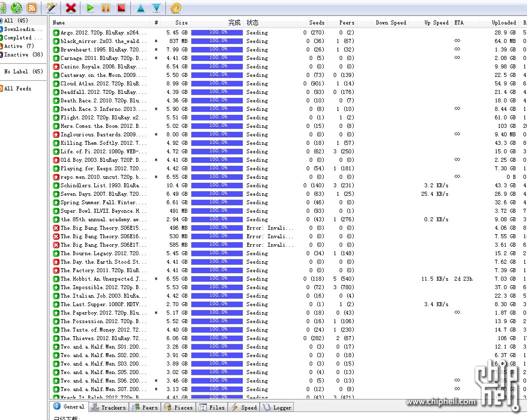Click the red status icon beside Casino.Royale.2006

click(x=56, y=66)
